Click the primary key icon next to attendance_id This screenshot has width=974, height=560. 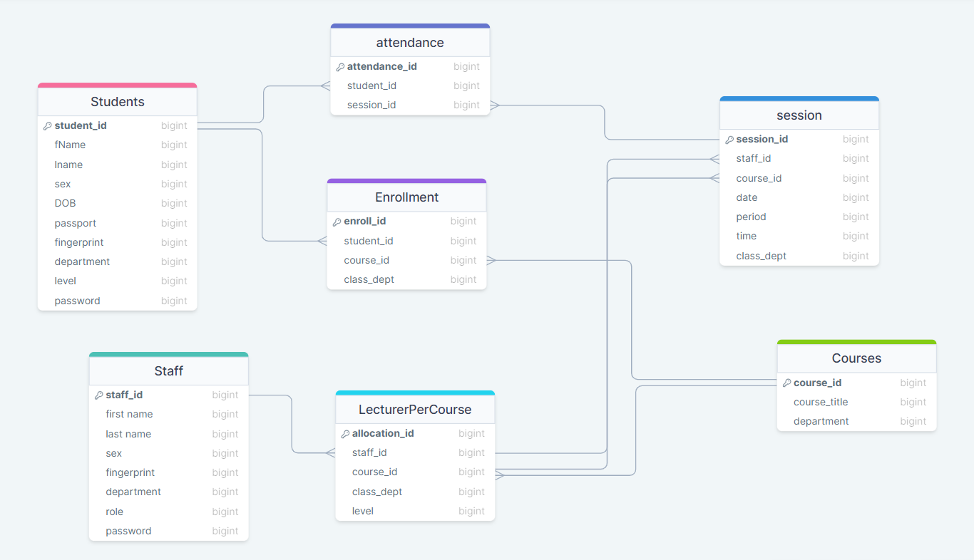tap(340, 67)
